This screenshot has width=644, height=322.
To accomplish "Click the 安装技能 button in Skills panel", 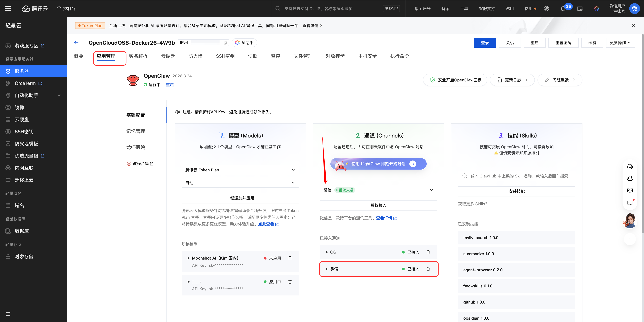I will (517, 191).
